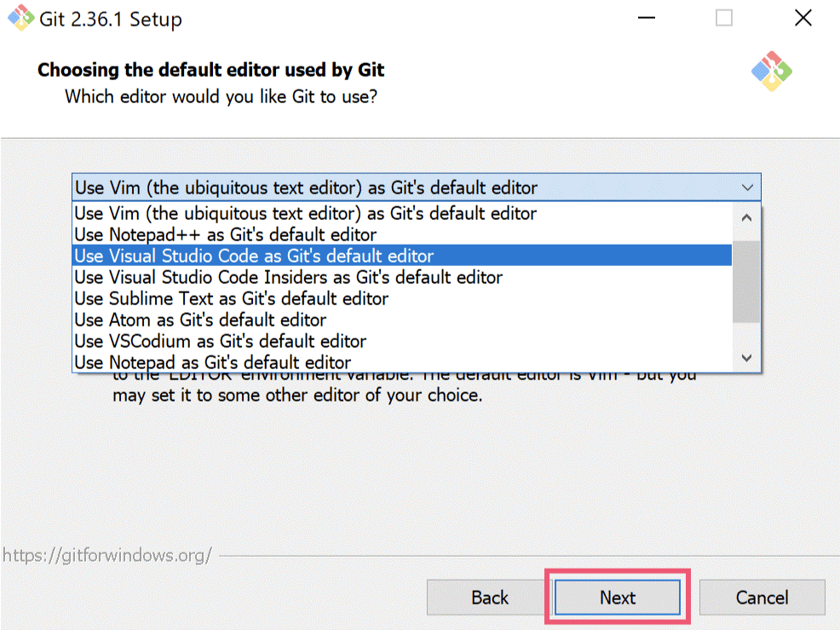The width and height of the screenshot is (840, 630).
Task: Pick VSCodium as Git's default editor
Action: (220, 341)
